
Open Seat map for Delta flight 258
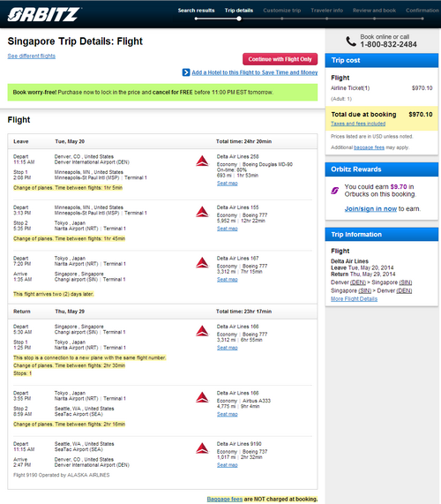(228, 184)
